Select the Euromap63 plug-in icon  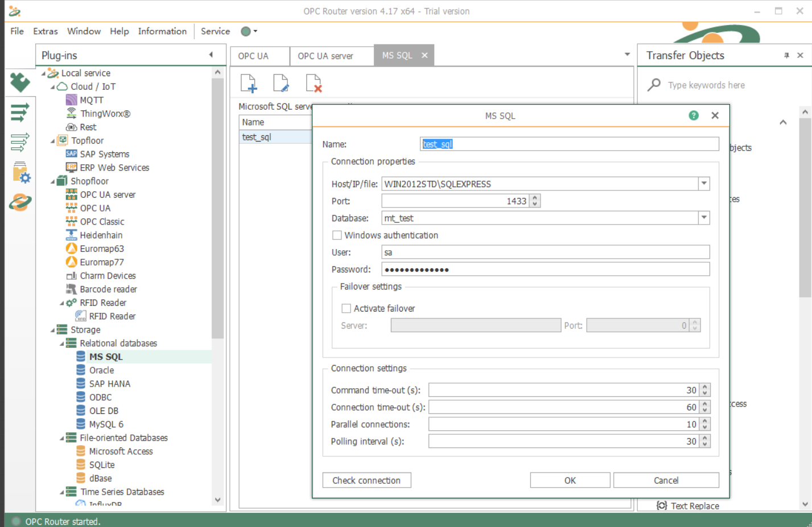coord(71,248)
